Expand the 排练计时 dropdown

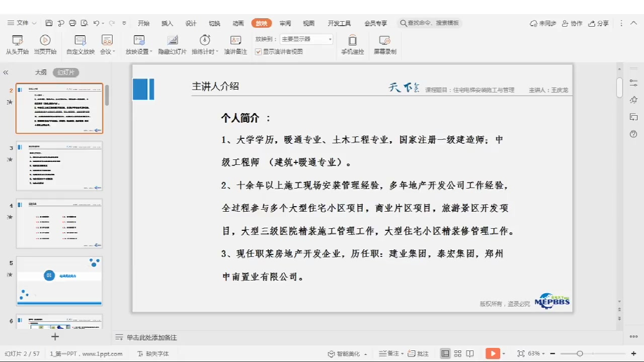point(217,52)
